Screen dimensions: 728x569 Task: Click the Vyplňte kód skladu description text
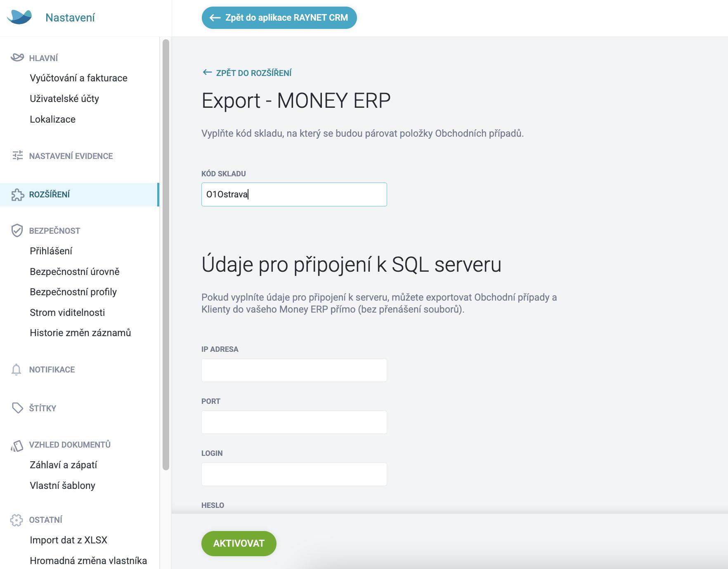pyautogui.click(x=362, y=133)
